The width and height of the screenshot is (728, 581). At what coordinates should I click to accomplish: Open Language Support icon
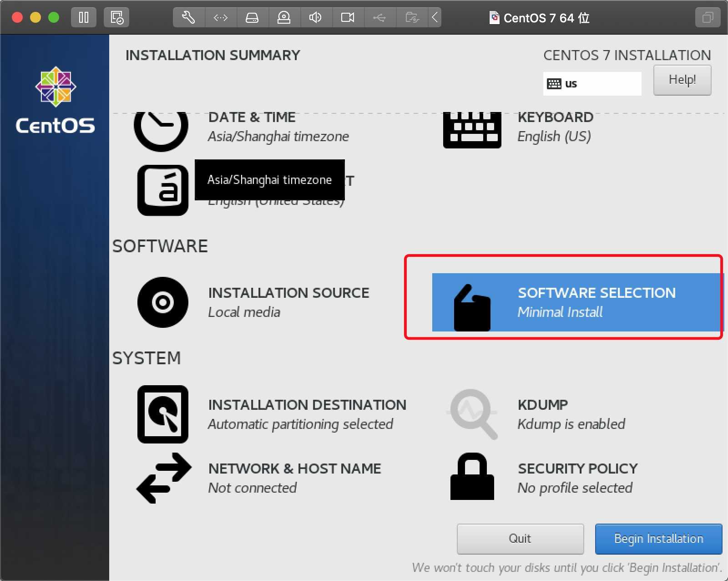point(163,190)
